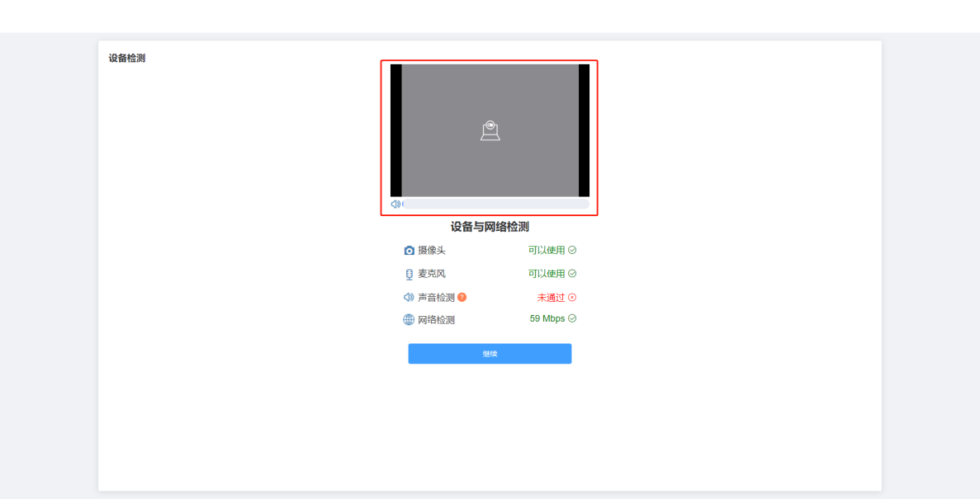The height and width of the screenshot is (499, 980).
Task: Click the 设备检测 page title
Action: coord(127,59)
